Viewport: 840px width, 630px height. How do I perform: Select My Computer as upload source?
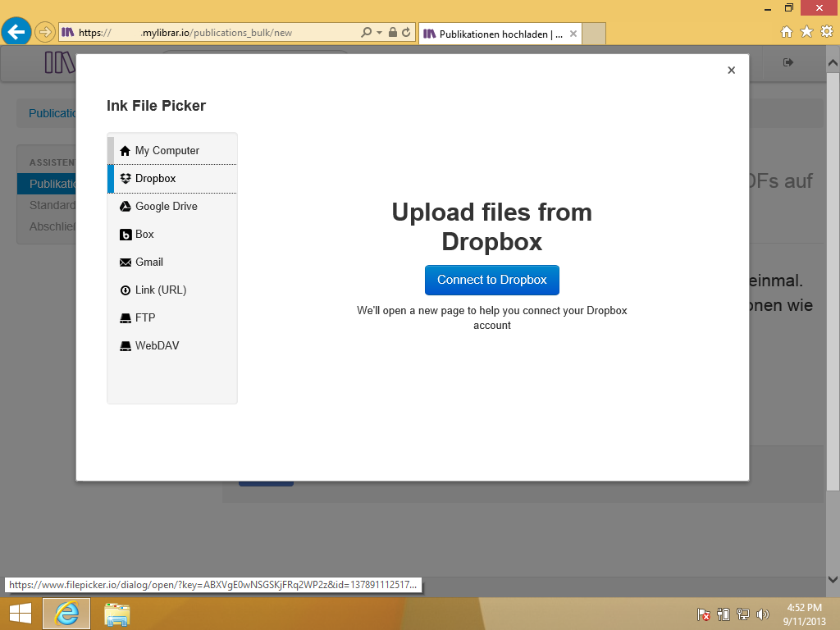tap(167, 151)
